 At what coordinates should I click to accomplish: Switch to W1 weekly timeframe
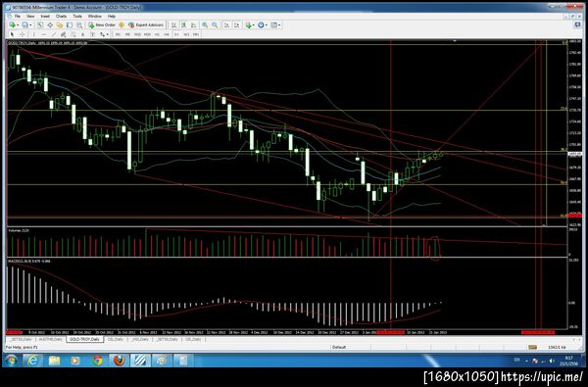pyautogui.click(x=186, y=34)
